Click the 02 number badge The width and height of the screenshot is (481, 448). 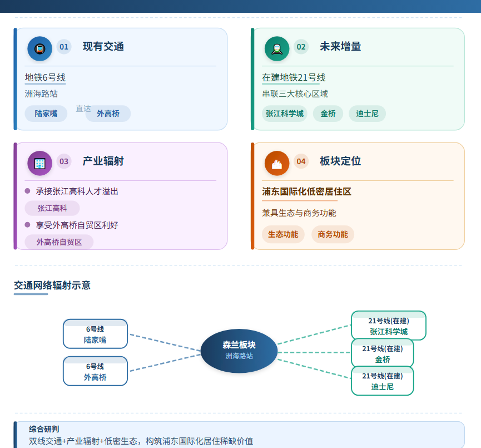(301, 47)
